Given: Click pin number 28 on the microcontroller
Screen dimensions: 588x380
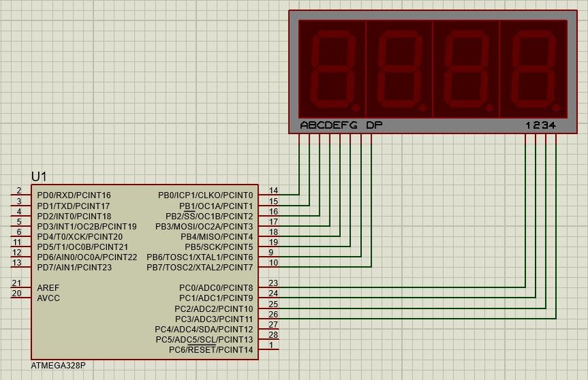Looking at the screenshot, I should [274, 334].
